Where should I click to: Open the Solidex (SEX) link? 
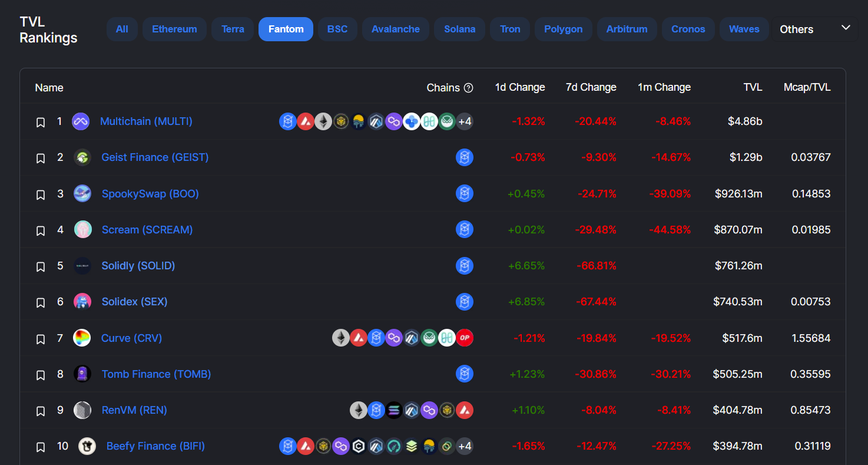134,302
